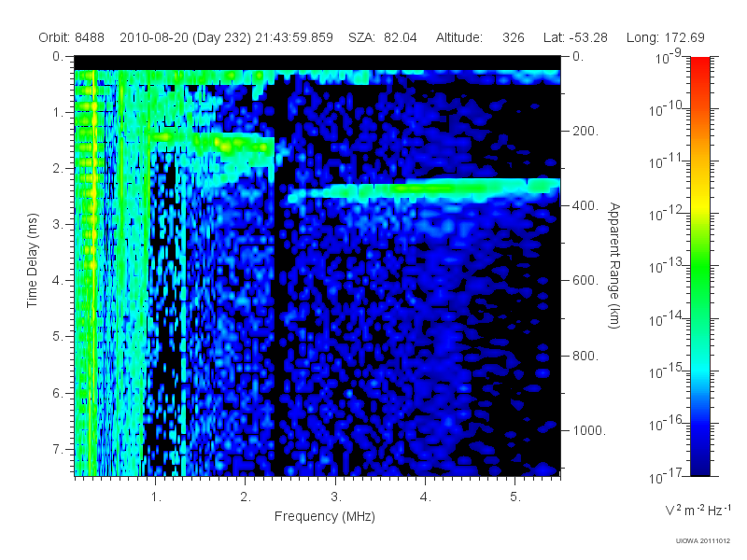Click the 'Frequency (MHz)' axis label
Screen dimensions: 747x560
tap(325, 516)
